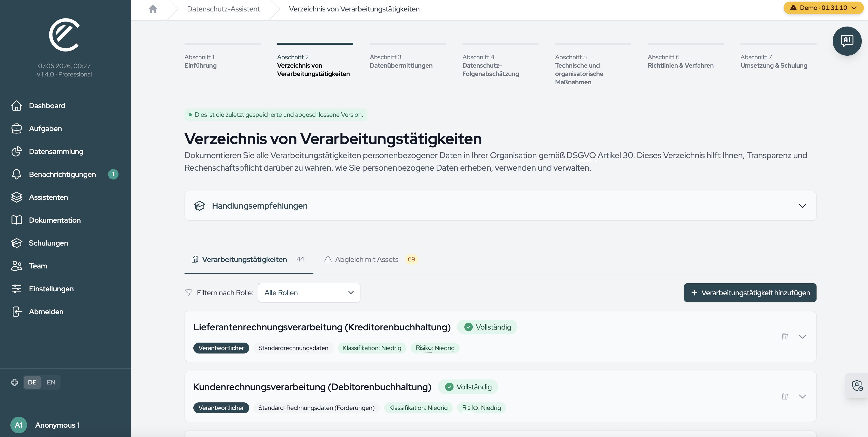Click Verarbeitungstätigkeit hinzufügen button
868x437 pixels.
750,293
